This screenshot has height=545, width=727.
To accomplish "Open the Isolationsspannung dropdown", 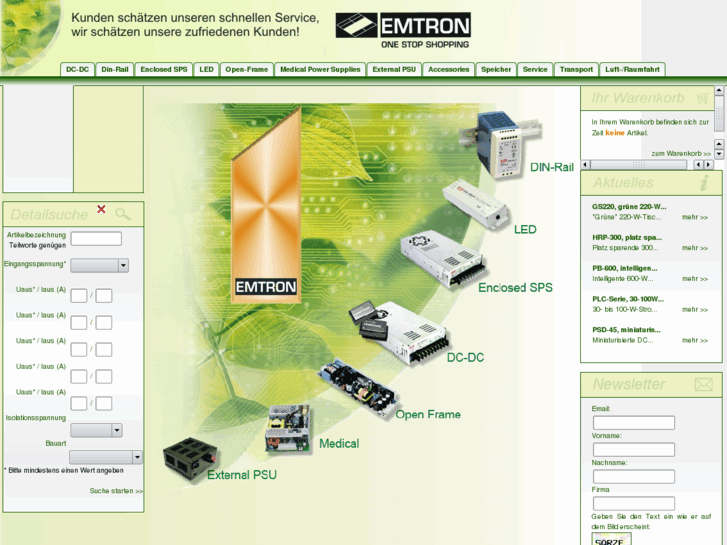I will [x=96, y=430].
